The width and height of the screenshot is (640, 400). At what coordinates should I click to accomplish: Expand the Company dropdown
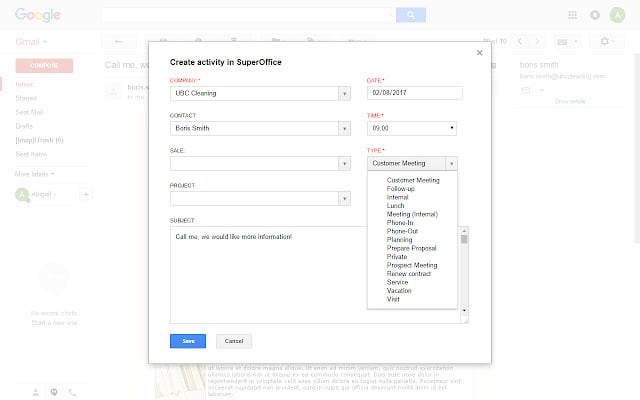coord(344,94)
